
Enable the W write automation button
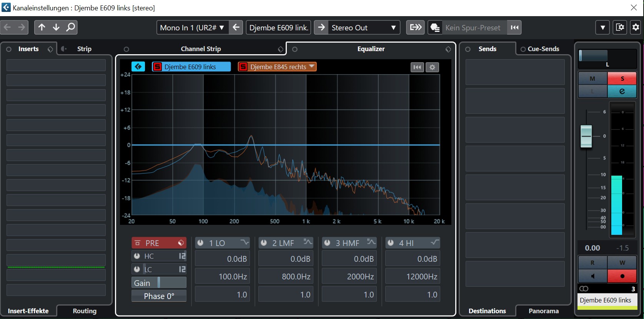coord(622,263)
